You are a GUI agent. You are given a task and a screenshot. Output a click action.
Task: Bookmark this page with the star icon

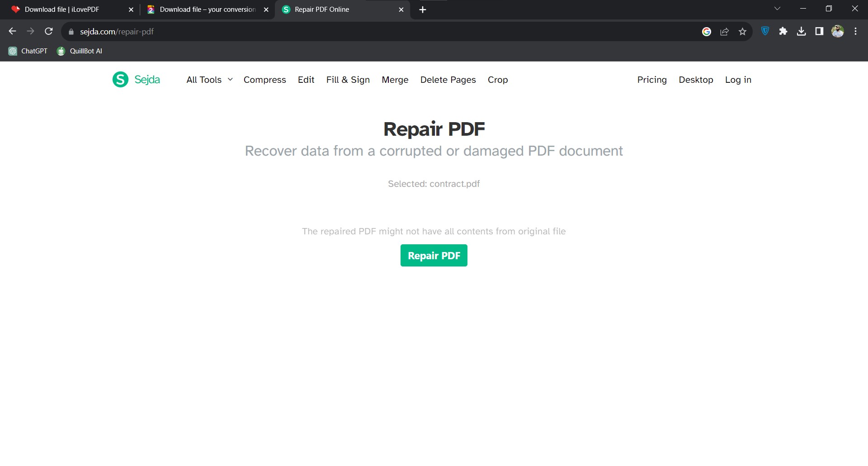(x=742, y=31)
